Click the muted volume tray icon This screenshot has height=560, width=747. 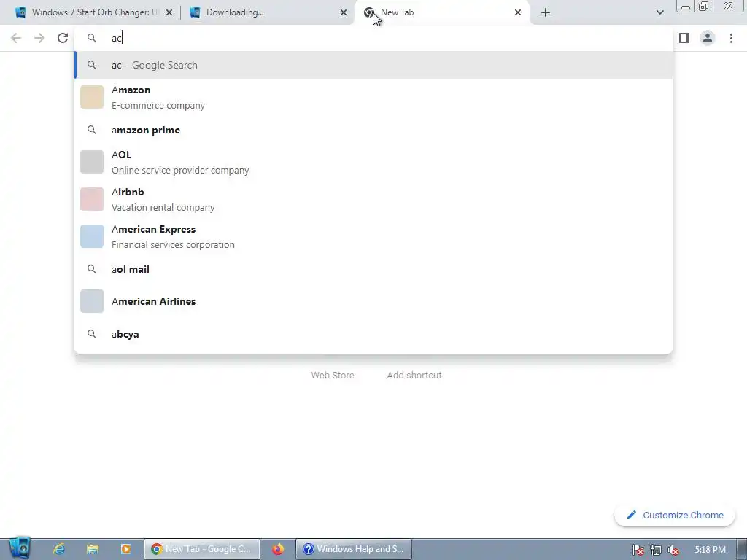click(673, 550)
